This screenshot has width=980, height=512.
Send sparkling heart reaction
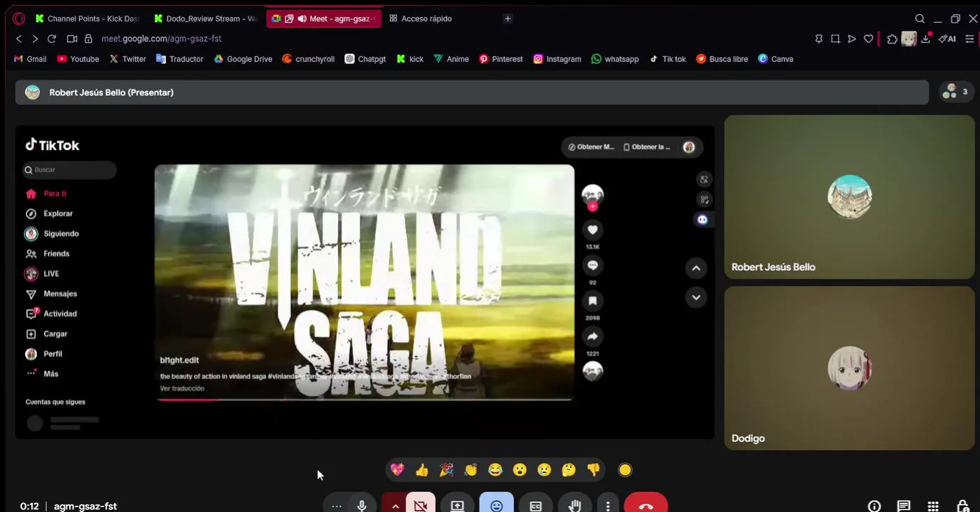(397, 469)
